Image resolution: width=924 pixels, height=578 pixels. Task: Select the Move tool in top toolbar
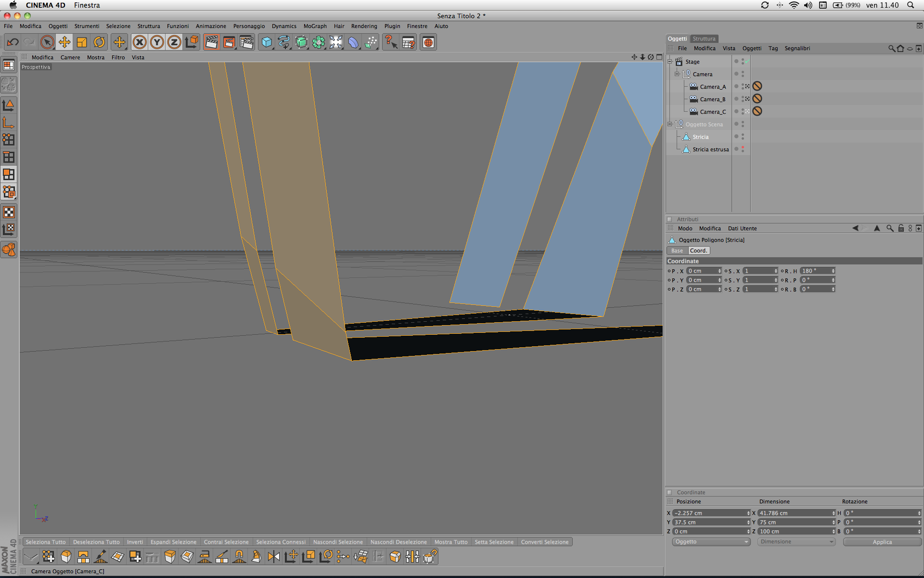pyautogui.click(x=64, y=42)
